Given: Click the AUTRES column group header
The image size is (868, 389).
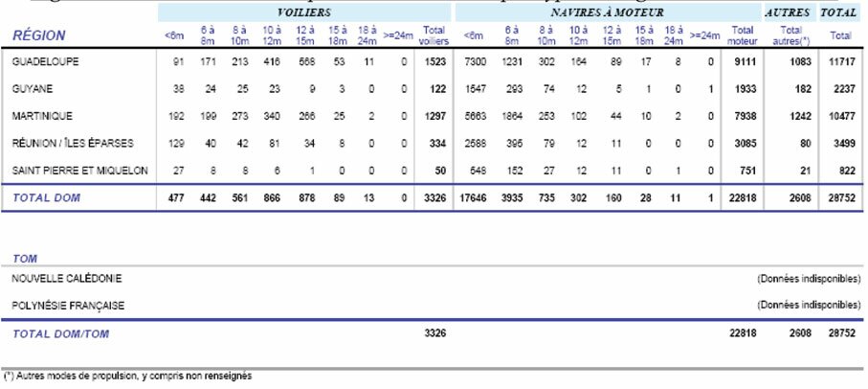Looking at the screenshot, I should pos(788,13).
